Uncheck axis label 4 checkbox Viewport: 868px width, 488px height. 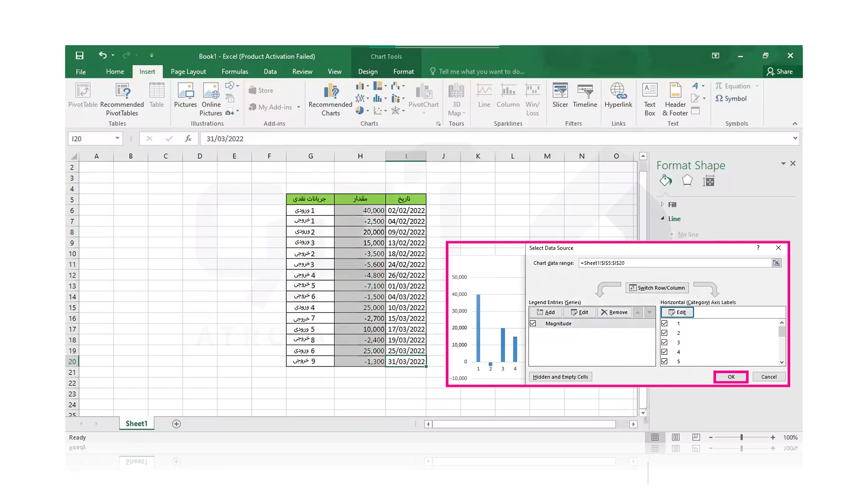(x=665, y=352)
